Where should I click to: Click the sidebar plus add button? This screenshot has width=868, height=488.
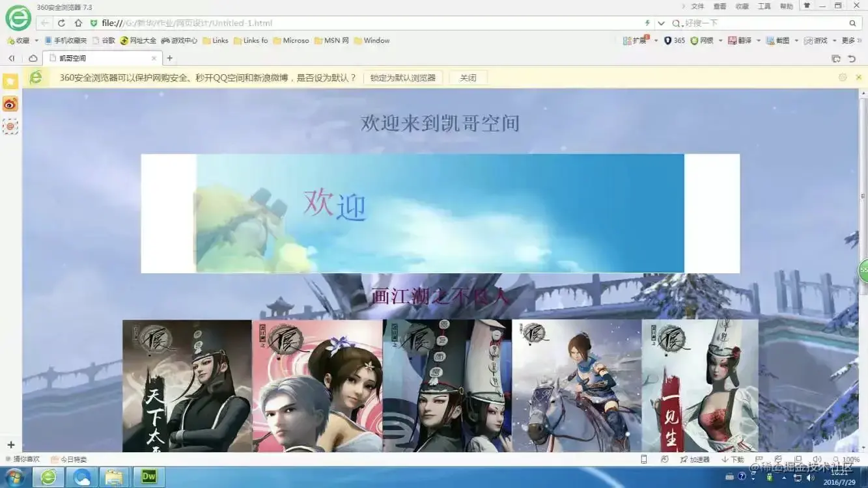[x=10, y=445]
